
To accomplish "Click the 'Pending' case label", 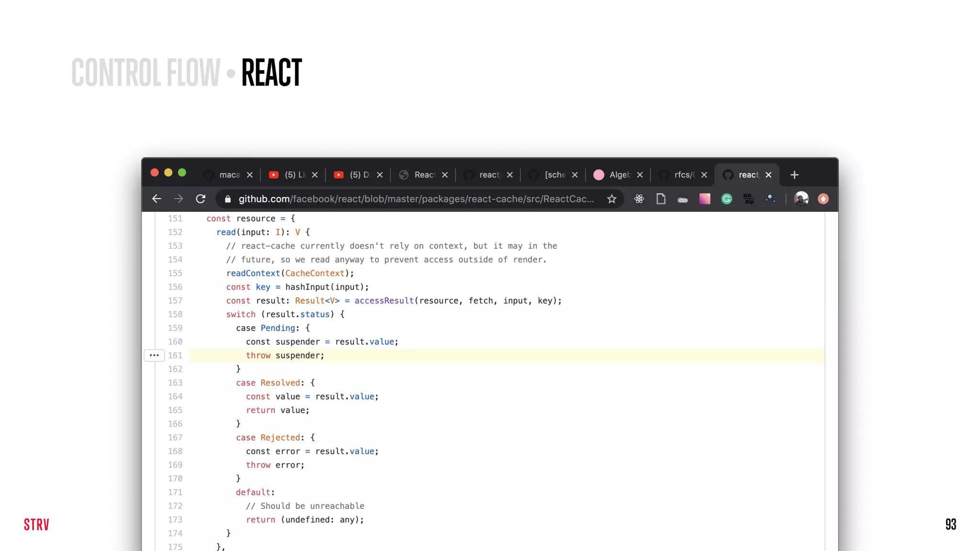I will point(278,328).
